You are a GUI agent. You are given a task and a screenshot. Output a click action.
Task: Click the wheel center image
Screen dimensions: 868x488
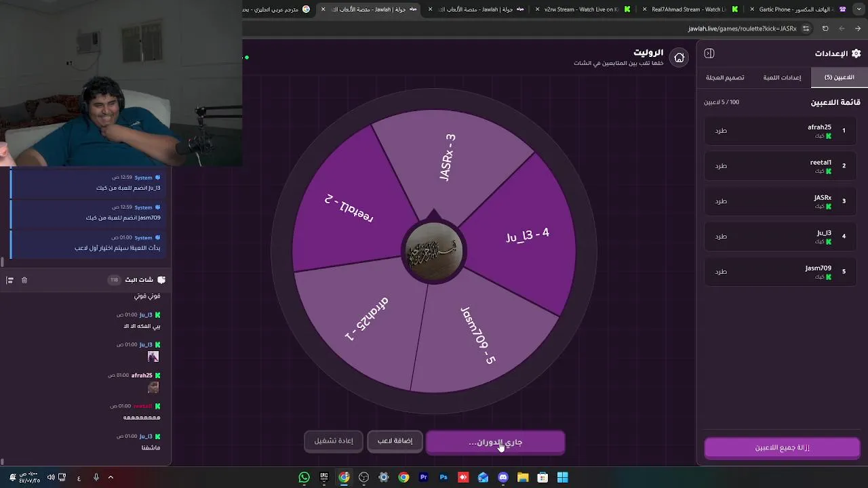[434, 251]
